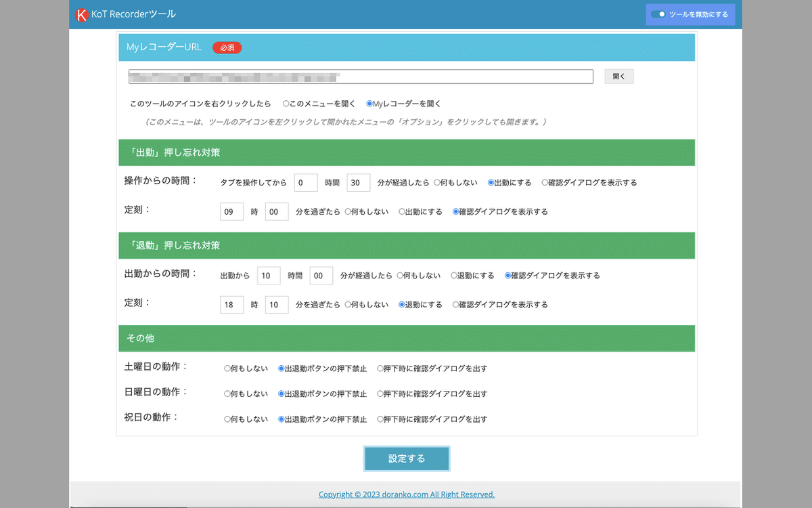Image resolution: width=812 pixels, height=508 pixels.
Task: Select 確認ダイアログを表示する for 退勤 定刻
Action: [x=456, y=305]
